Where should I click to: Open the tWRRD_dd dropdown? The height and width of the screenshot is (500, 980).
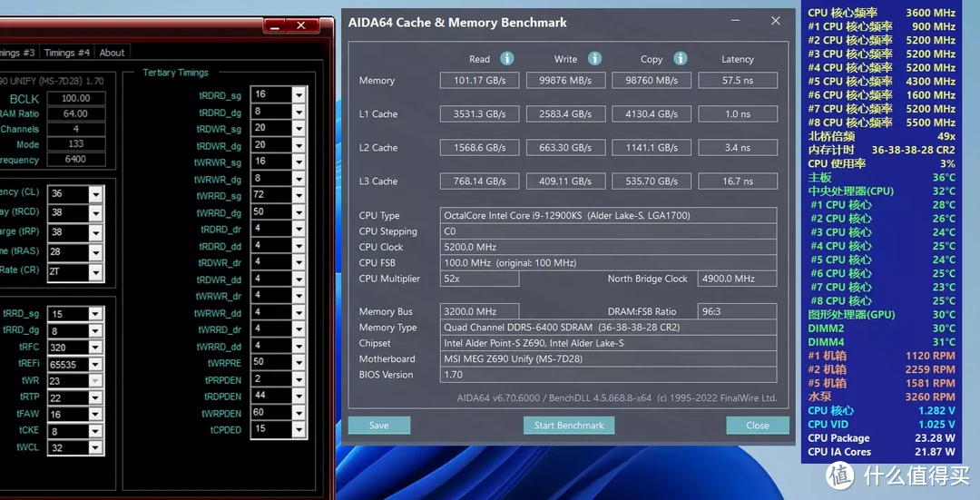(299, 346)
